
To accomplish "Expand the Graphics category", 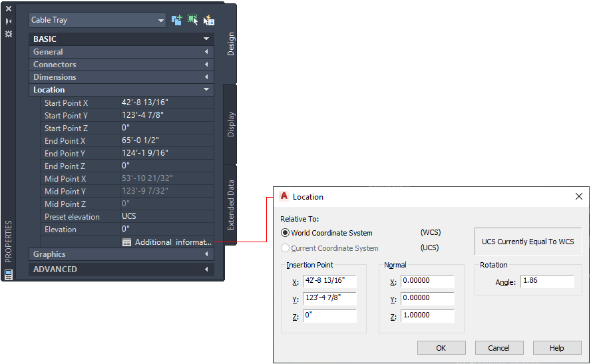I will [121, 254].
